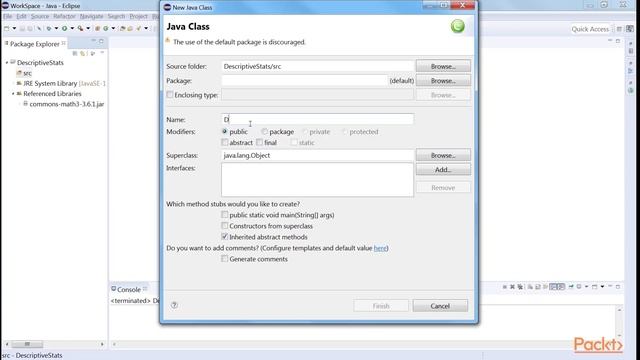Click the External Tools run icon
640x360 pixels.
[80, 29]
